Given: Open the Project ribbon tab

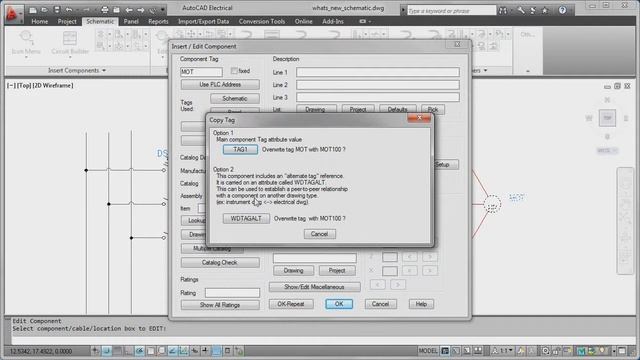Looking at the screenshot, I should point(67,22).
